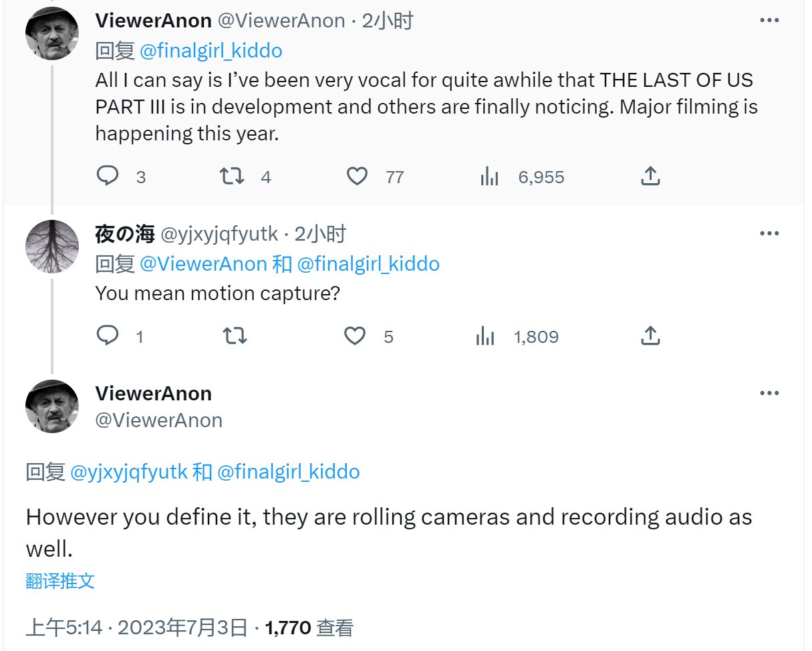812x651 pixels.
Task: View analytics showing 1,809 views
Action: (x=485, y=336)
